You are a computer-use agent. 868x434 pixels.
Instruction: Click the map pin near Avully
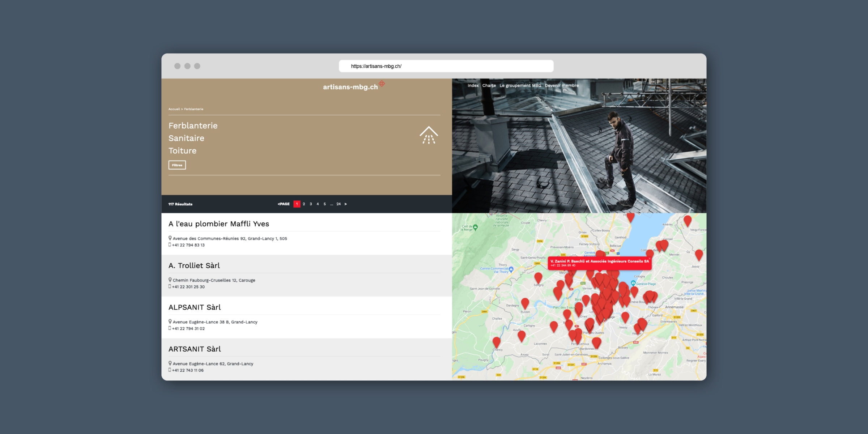(x=521, y=336)
